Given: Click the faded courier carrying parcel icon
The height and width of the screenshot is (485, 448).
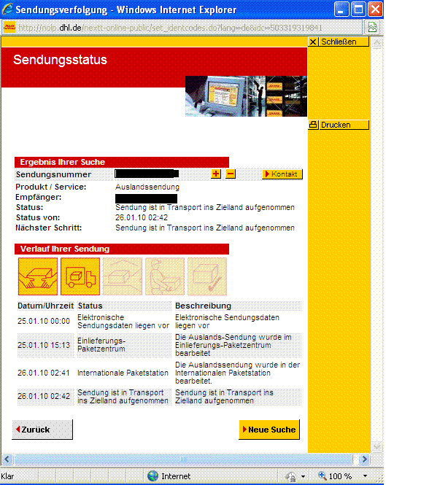Looking at the screenshot, I should (x=165, y=276).
